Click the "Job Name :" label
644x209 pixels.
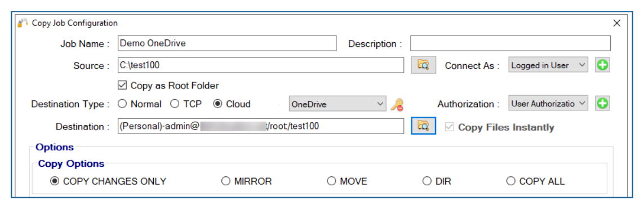pos(85,44)
